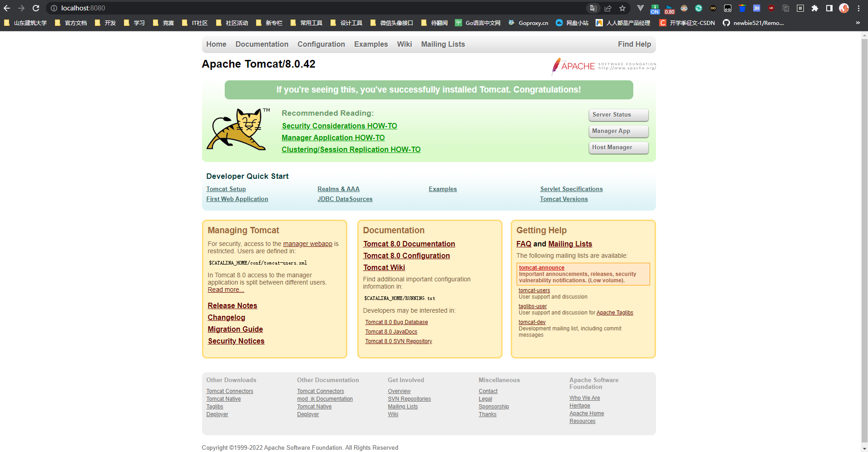Open the JH extension icon
Screen dimensions: 868x452
[x=757, y=8]
